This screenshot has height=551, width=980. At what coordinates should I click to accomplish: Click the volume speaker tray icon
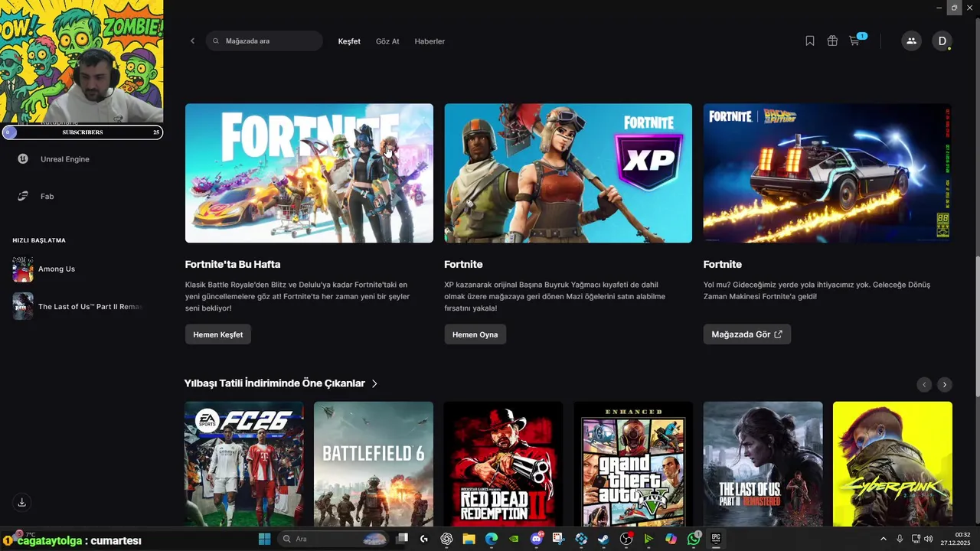point(928,539)
